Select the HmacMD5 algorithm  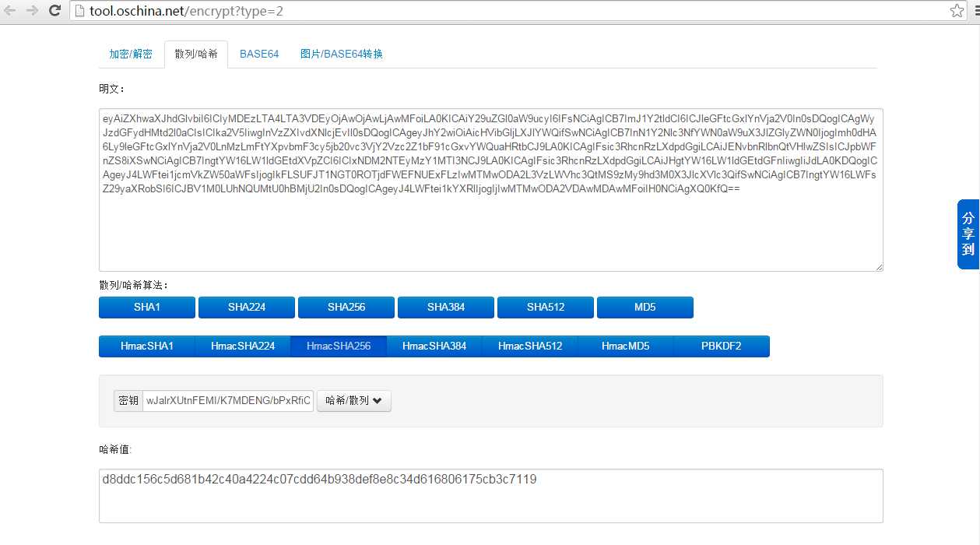pyautogui.click(x=626, y=346)
